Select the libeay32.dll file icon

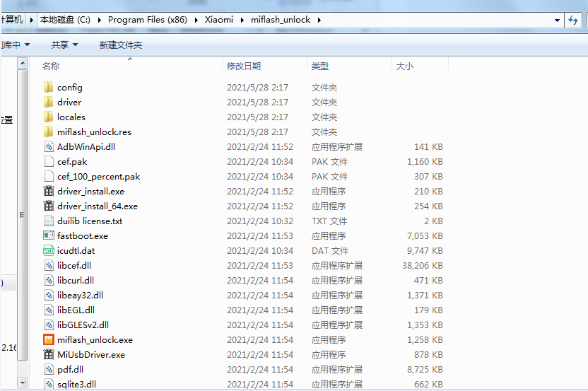click(x=49, y=295)
